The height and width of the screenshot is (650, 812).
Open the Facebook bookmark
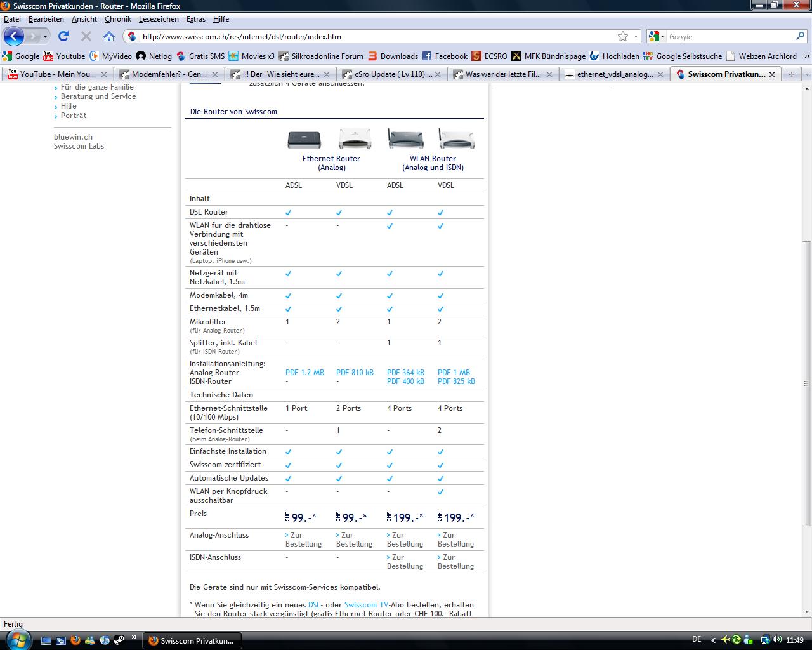(x=445, y=56)
